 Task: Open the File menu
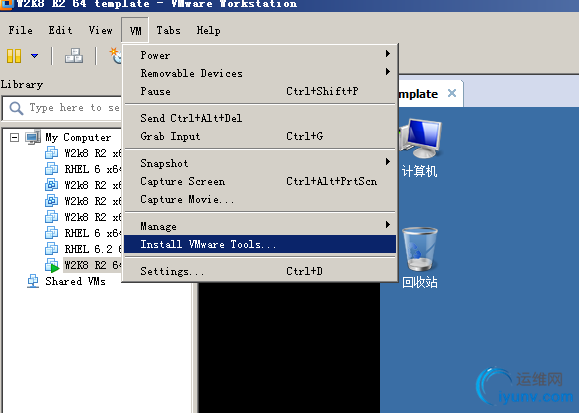20,30
